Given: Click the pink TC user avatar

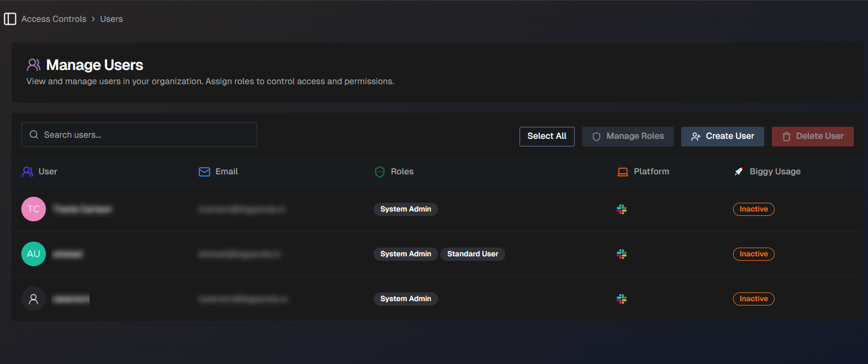Looking at the screenshot, I should point(33,209).
